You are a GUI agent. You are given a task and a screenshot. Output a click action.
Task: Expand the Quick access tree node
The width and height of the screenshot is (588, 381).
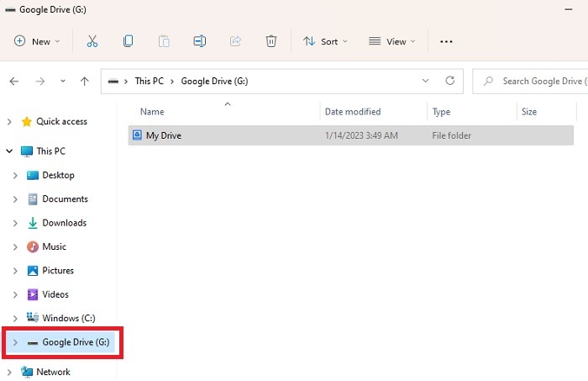coord(9,122)
